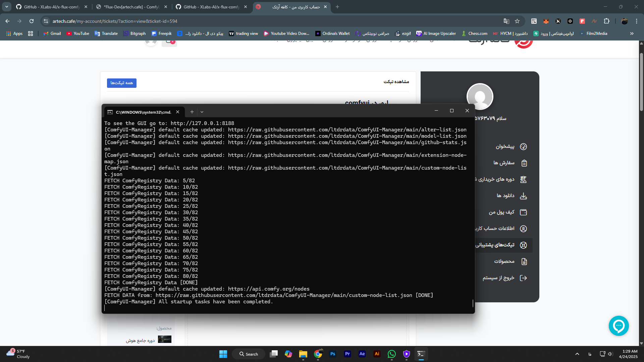
Task: Show hidden system tray icons
Action: (577, 354)
